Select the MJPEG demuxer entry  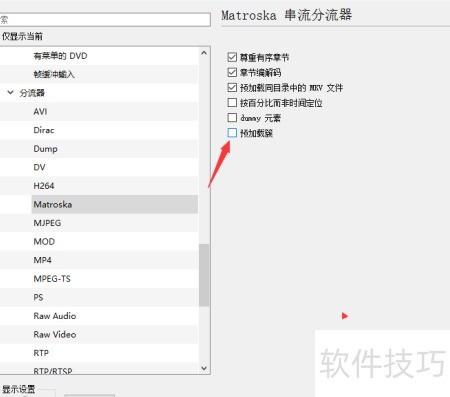point(47,223)
